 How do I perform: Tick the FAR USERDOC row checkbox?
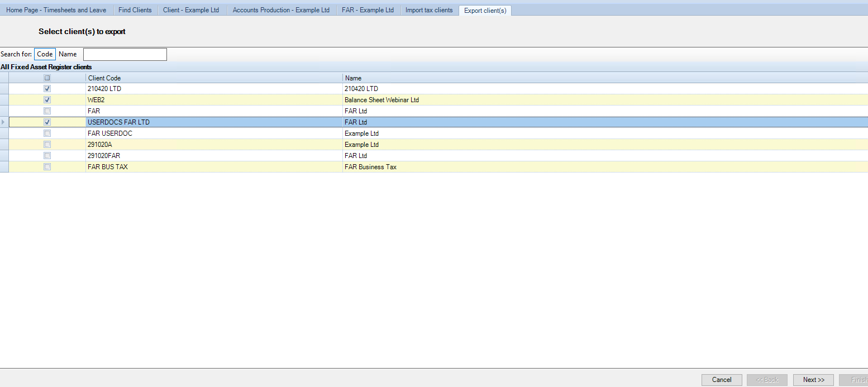(x=47, y=133)
